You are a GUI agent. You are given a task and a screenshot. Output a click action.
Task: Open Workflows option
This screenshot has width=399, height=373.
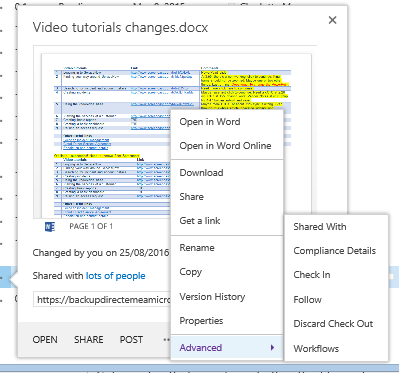336,349
